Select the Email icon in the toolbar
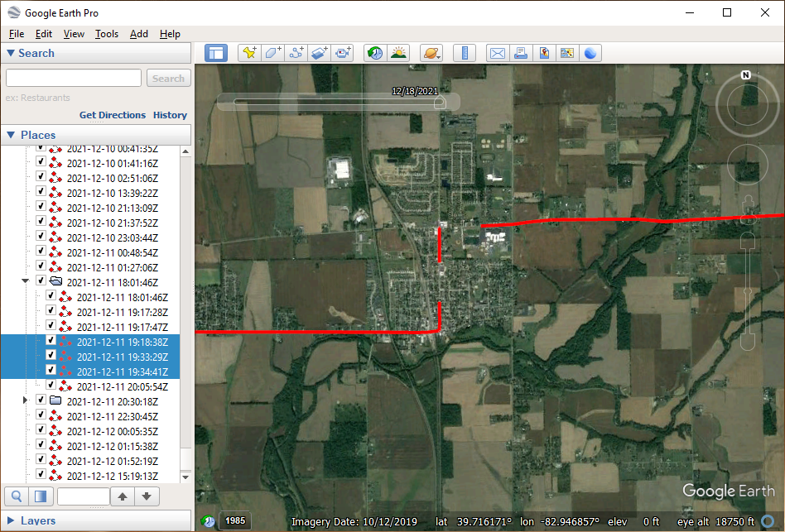 pos(498,53)
